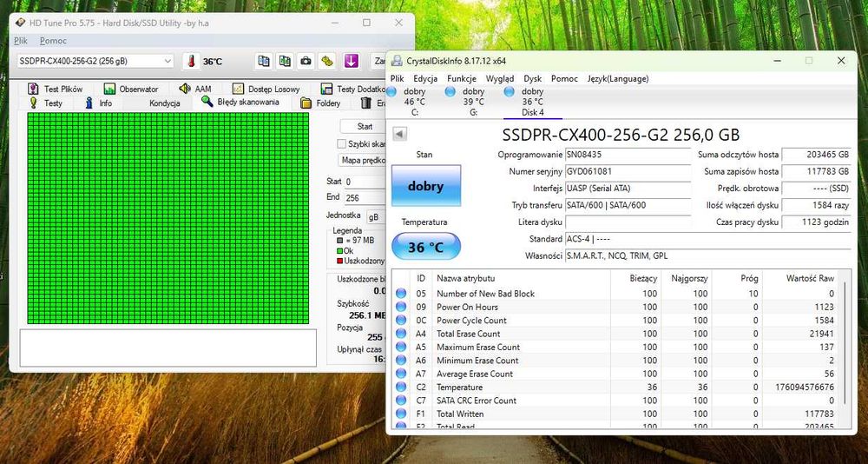
Task: Click the Oprogramowanie field SN08435
Action: tap(628, 155)
